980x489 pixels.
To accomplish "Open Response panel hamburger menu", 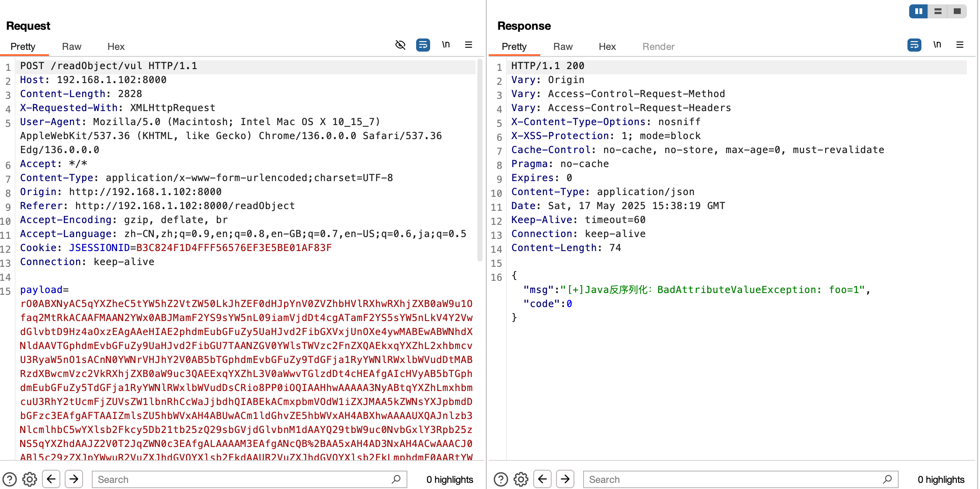I will click(x=960, y=45).
